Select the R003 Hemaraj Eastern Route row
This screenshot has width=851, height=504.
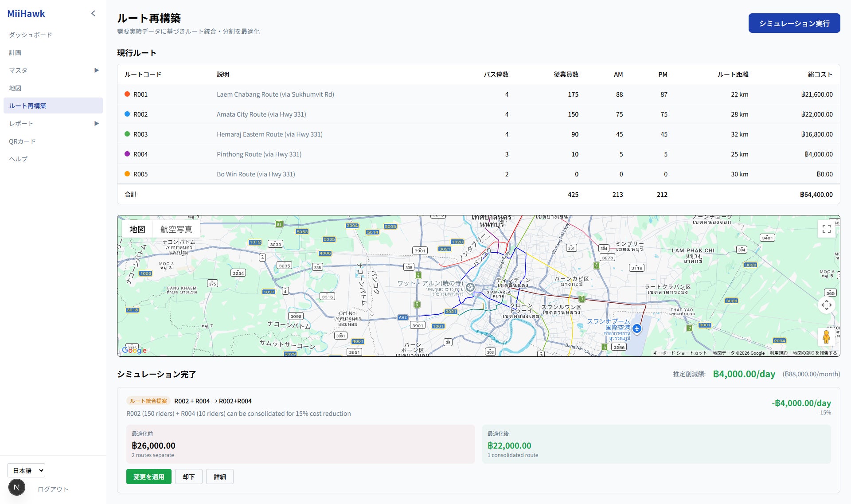(x=269, y=134)
